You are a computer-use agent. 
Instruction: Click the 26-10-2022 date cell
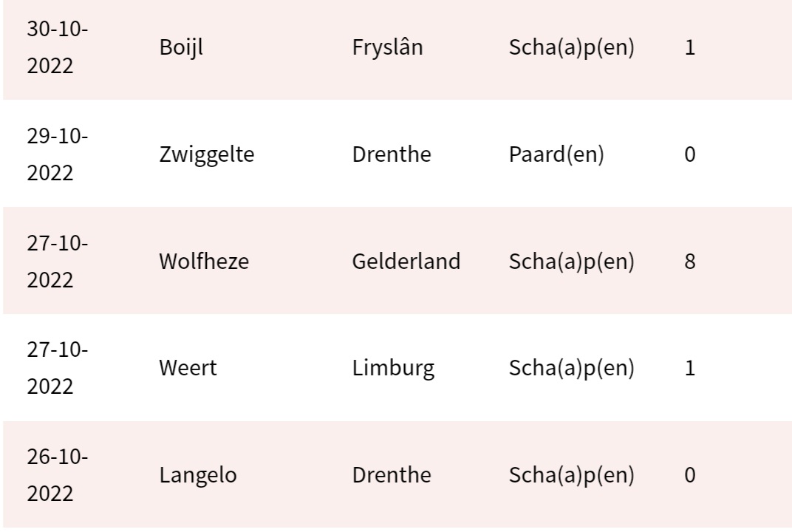coord(56,475)
